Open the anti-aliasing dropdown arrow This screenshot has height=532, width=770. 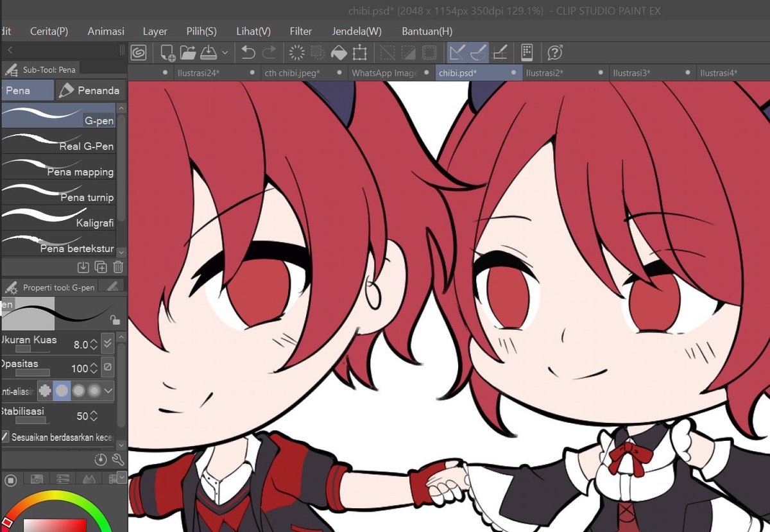pos(108,390)
